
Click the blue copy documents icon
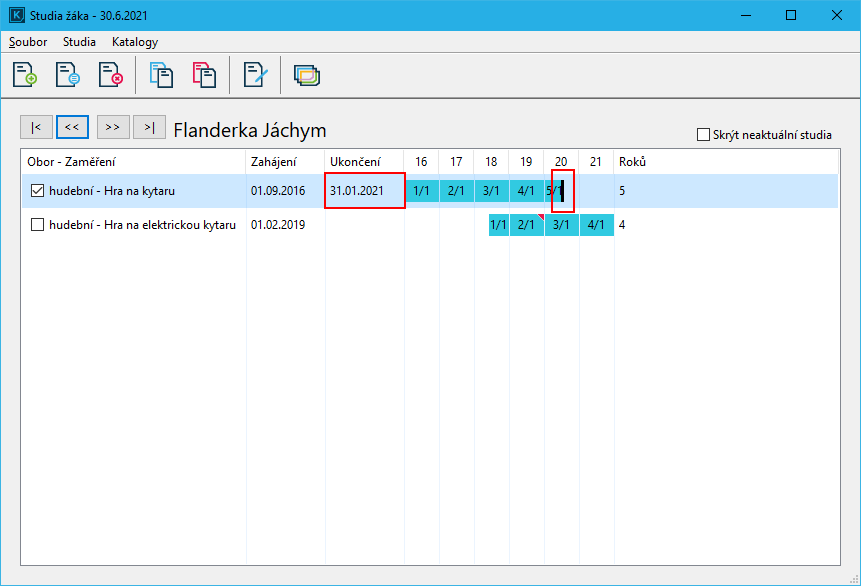[x=161, y=75]
